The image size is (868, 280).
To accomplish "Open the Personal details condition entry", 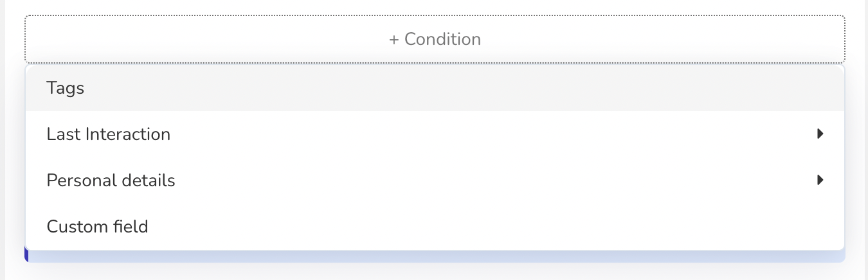I will 435,180.
